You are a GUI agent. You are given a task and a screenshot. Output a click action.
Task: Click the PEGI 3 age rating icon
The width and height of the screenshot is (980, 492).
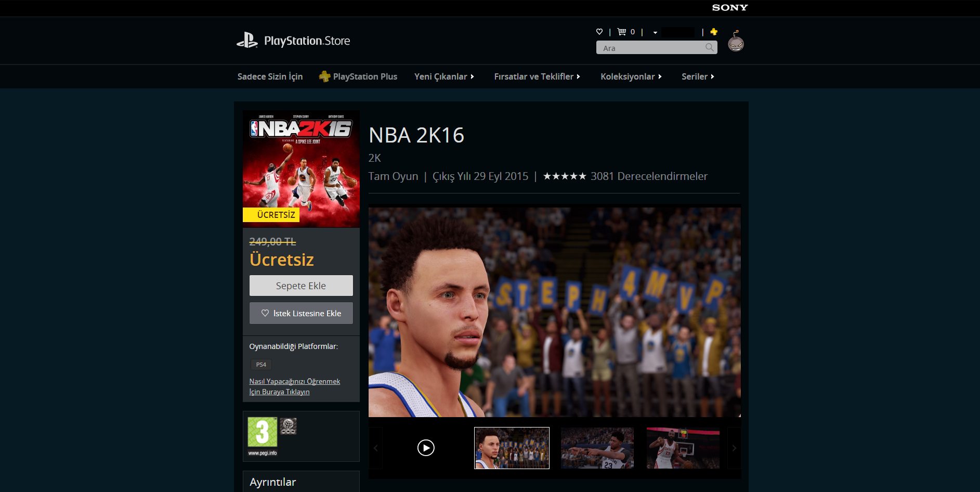[262, 432]
